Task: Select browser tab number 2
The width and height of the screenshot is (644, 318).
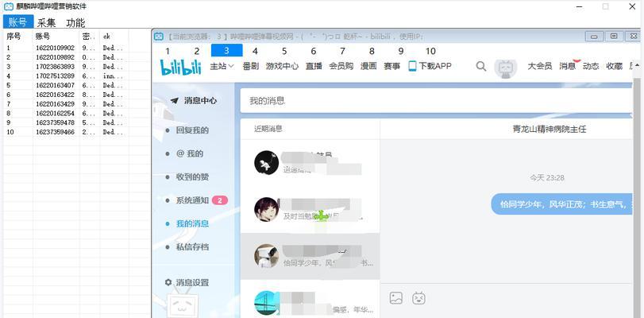Action: pyautogui.click(x=197, y=51)
